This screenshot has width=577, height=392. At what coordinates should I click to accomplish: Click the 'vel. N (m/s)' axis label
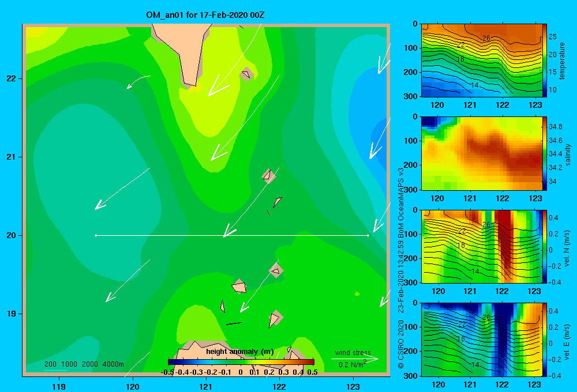[x=567, y=248]
